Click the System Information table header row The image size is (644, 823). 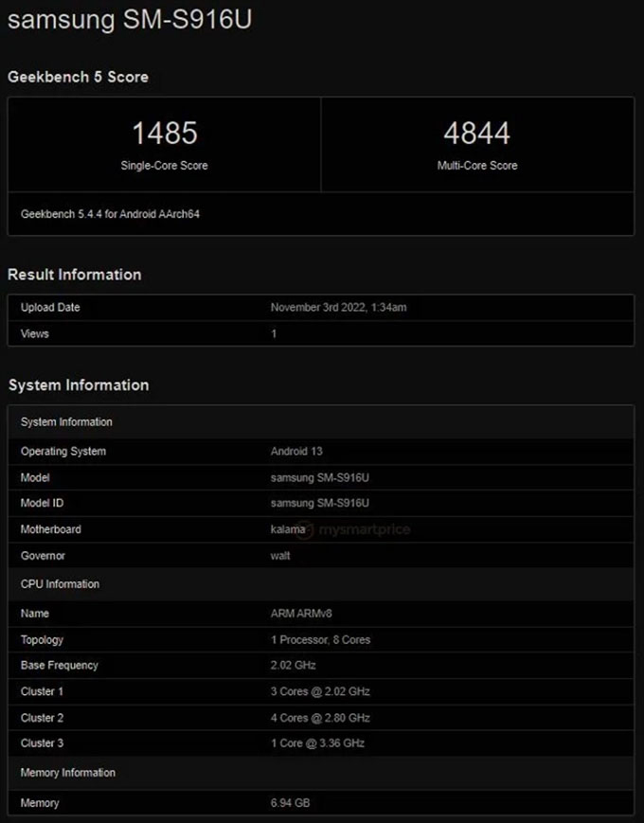click(x=321, y=422)
